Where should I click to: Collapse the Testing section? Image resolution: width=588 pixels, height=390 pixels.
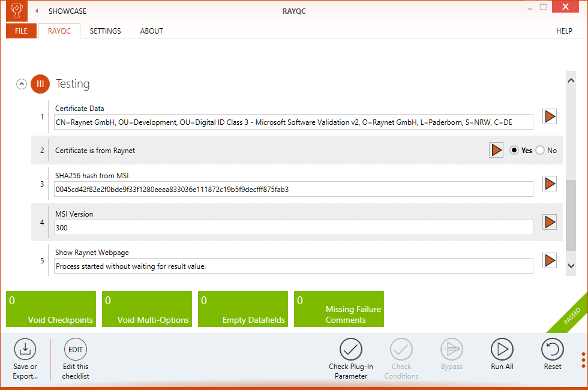[22, 84]
